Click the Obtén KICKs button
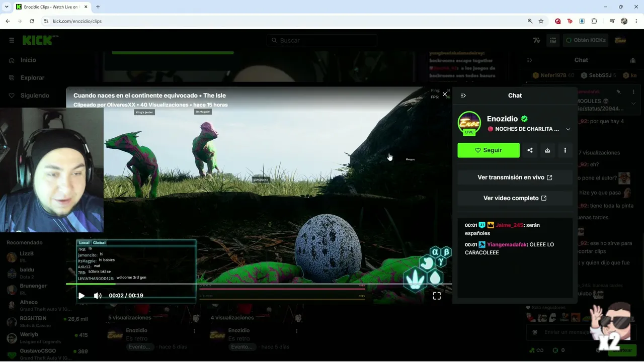 [x=586, y=40]
